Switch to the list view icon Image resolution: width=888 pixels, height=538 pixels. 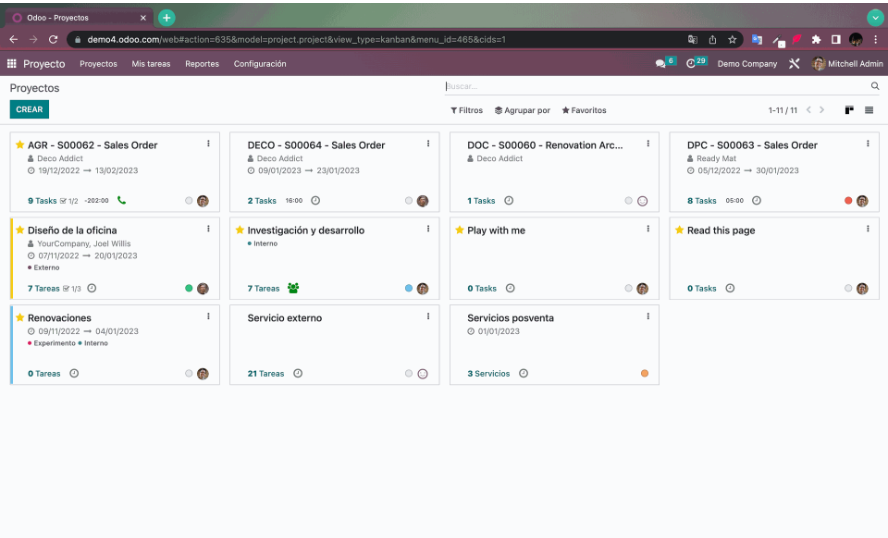pos(869,110)
